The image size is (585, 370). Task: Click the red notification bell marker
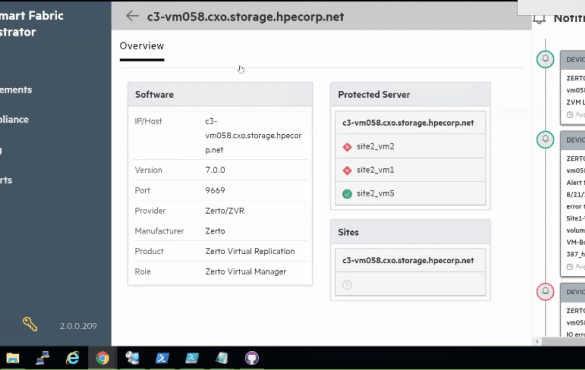pyautogui.click(x=545, y=291)
